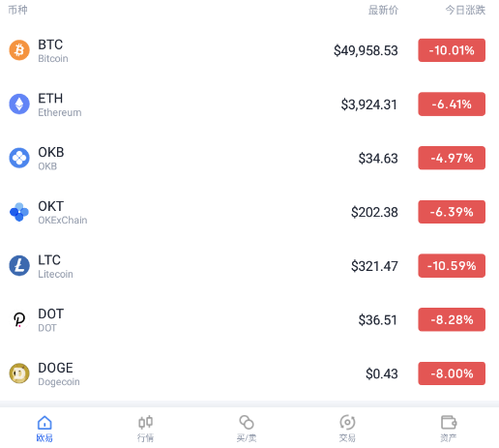Screen dimensions: 499x448
Task: Tap the OKT OKExChain icon
Action: pyautogui.click(x=19, y=212)
